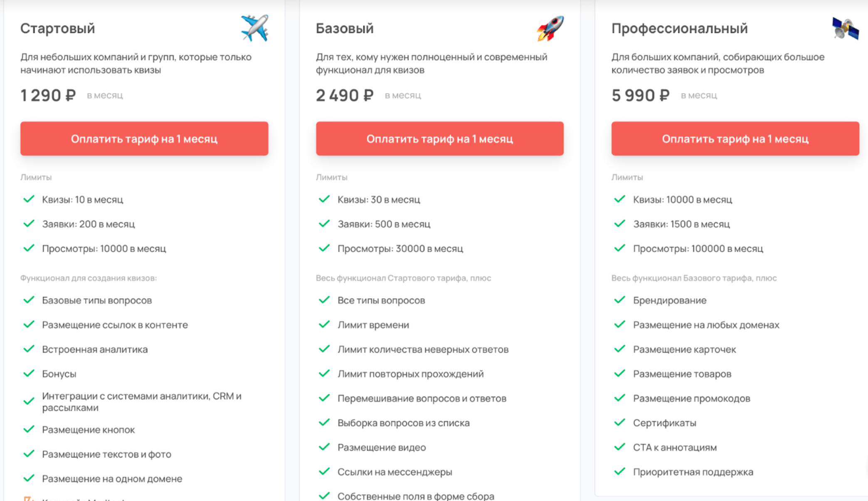Click checkmark next to Брендирование

(x=619, y=300)
